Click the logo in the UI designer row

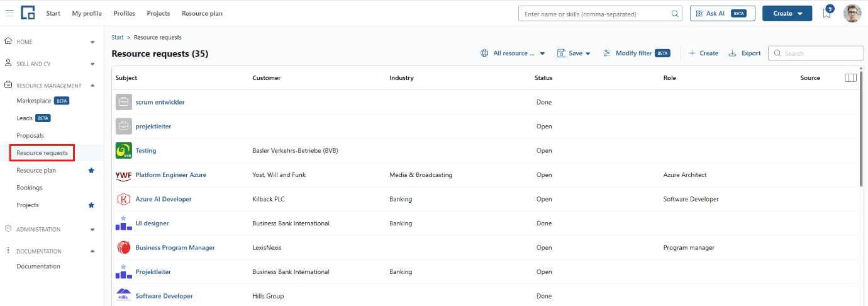[123, 224]
